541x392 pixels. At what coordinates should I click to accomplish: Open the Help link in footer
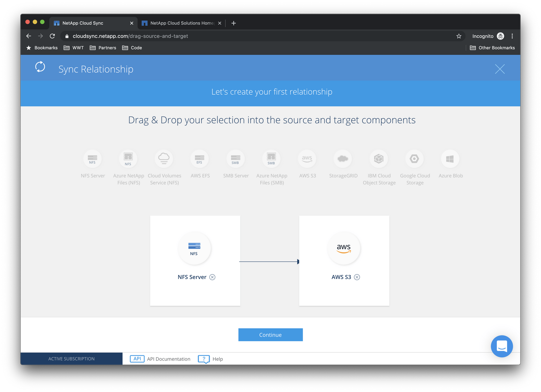coord(218,359)
